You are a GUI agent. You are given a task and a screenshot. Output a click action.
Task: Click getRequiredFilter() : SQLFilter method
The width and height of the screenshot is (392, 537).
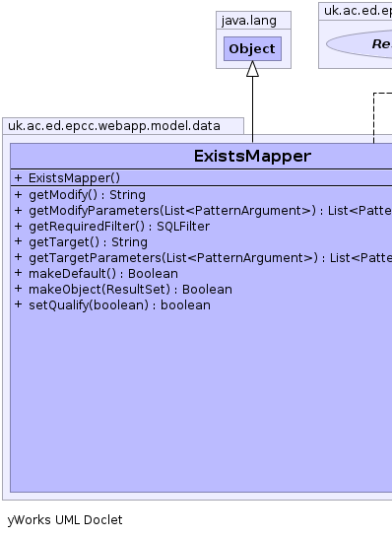coord(119,227)
